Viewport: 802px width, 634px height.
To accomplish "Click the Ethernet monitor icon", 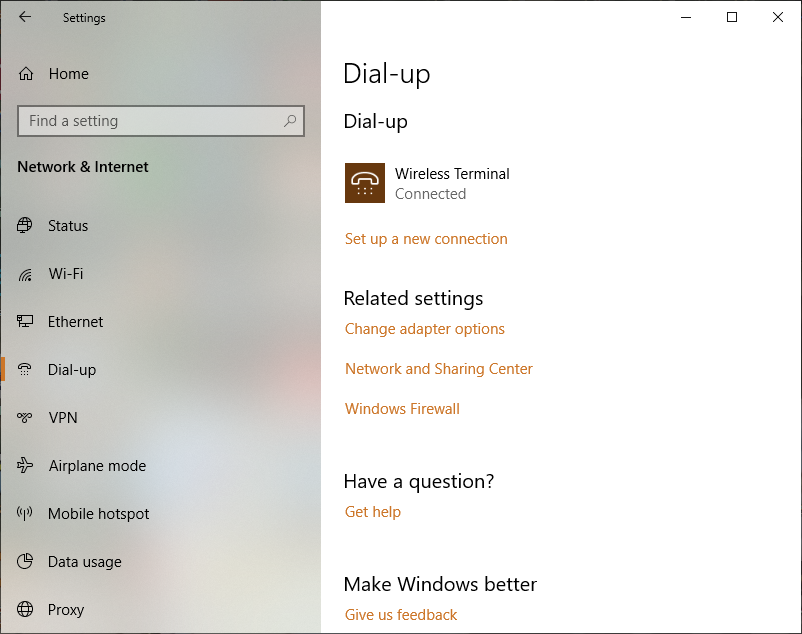I will (x=25, y=321).
